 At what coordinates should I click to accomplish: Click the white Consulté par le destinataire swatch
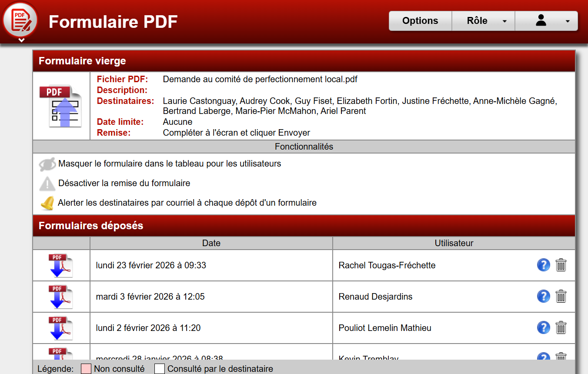coord(160,369)
